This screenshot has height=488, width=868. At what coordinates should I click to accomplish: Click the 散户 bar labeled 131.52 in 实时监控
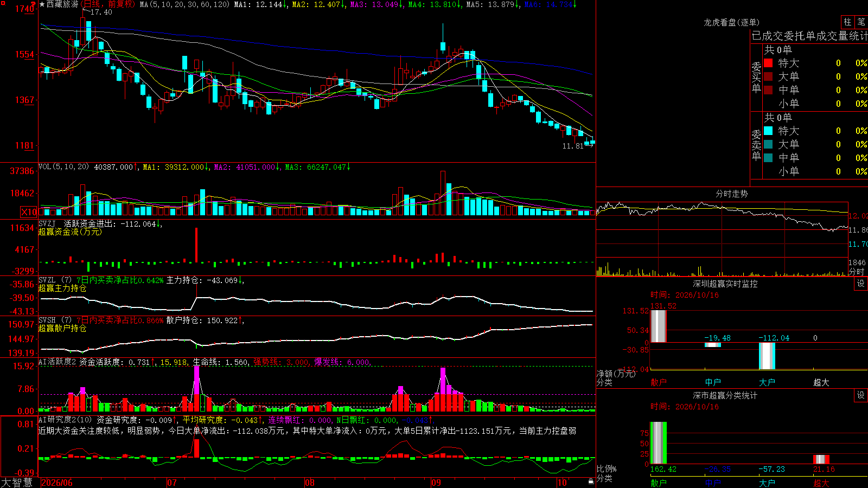(659, 326)
